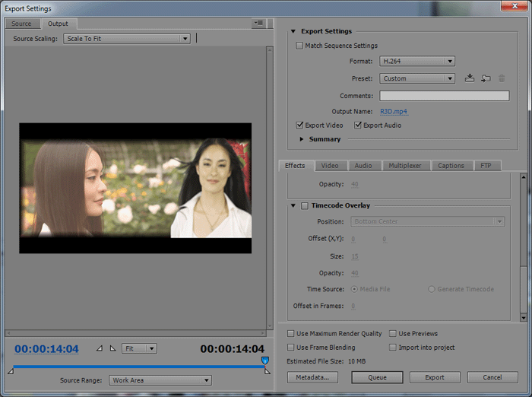532x397 pixels.
Task: Enable the Timecode Overlay checkbox
Action: (305, 206)
